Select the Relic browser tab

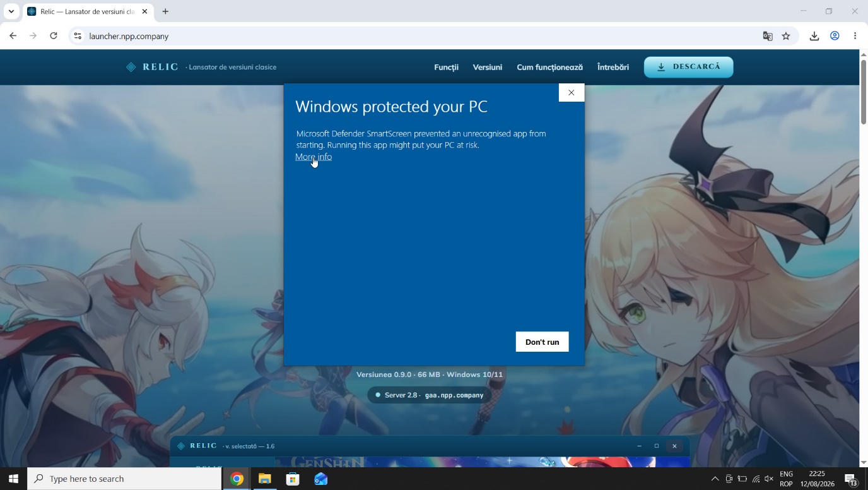87,11
